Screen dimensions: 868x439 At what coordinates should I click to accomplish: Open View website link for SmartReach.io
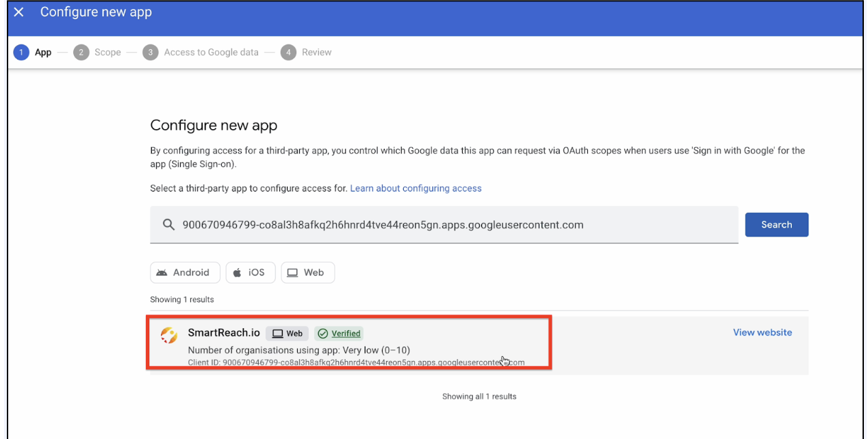coord(762,332)
